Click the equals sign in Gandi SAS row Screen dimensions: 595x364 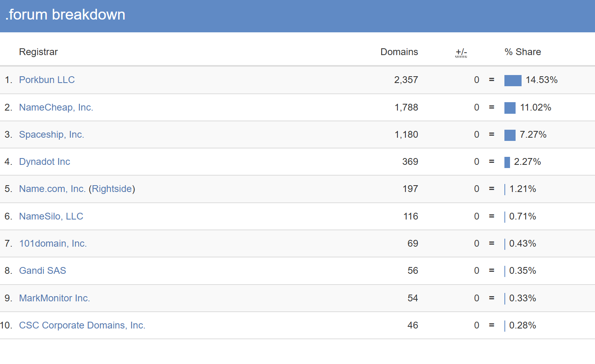[x=492, y=271]
